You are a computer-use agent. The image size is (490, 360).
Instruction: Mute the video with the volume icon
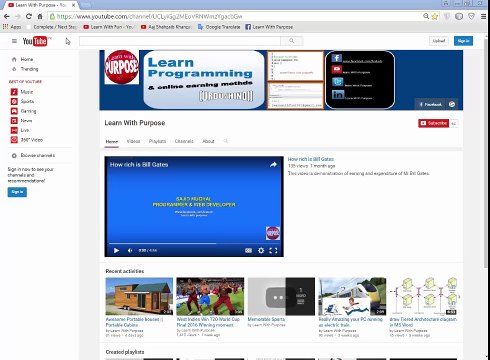(130, 250)
